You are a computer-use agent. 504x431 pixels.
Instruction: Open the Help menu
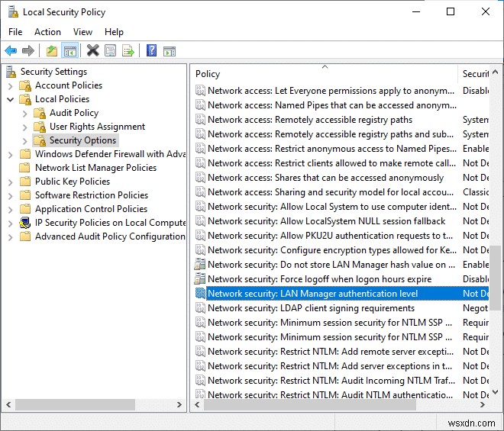(114, 32)
